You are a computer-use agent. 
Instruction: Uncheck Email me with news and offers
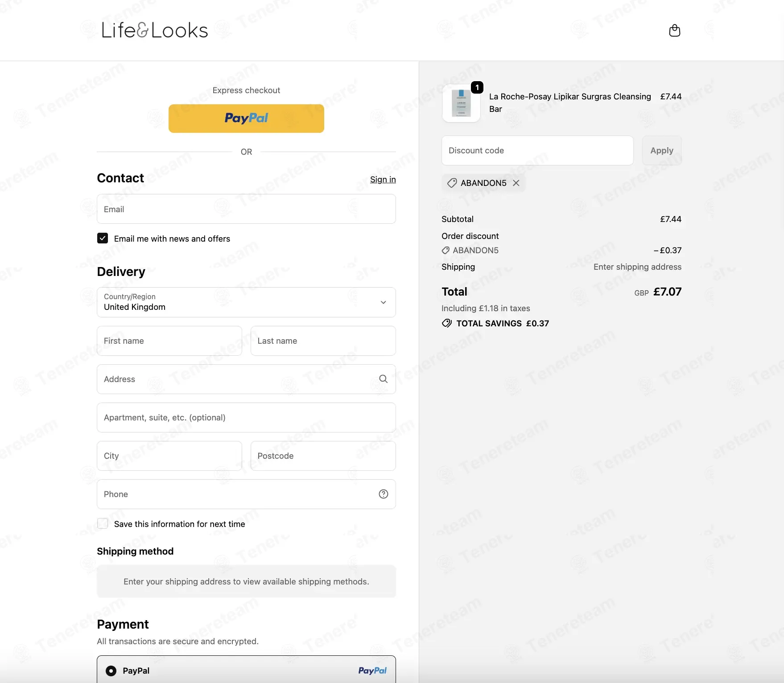click(103, 238)
